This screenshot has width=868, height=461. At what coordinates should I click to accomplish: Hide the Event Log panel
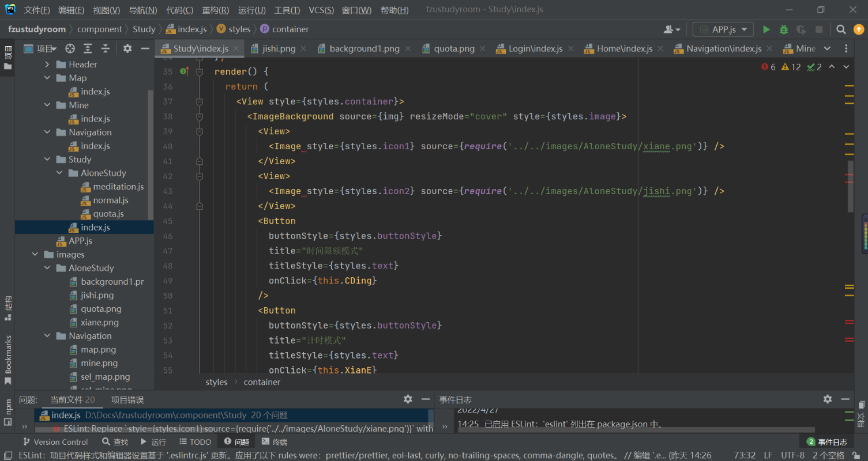[x=845, y=399]
